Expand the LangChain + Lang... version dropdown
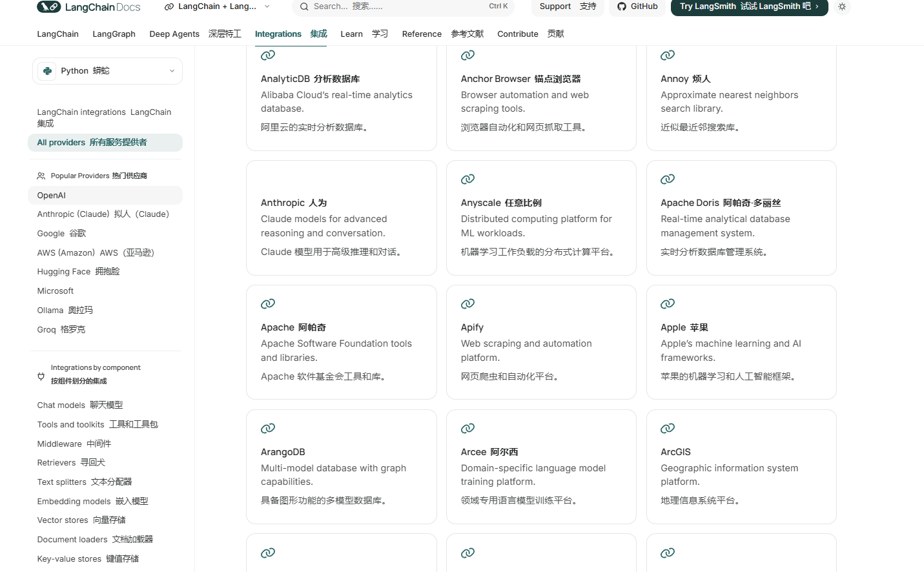The height and width of the screenshot is (572, 924). (x=217, y=6)
